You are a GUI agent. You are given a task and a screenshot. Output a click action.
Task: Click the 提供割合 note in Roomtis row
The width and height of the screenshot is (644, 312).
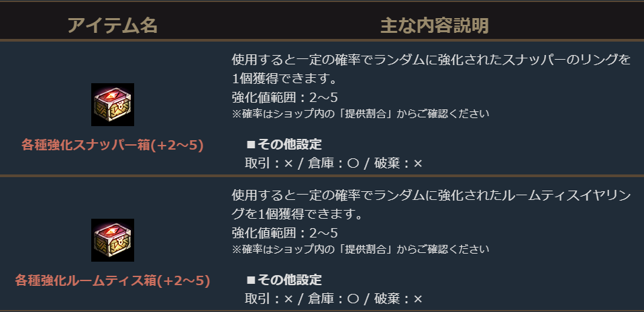360,249
